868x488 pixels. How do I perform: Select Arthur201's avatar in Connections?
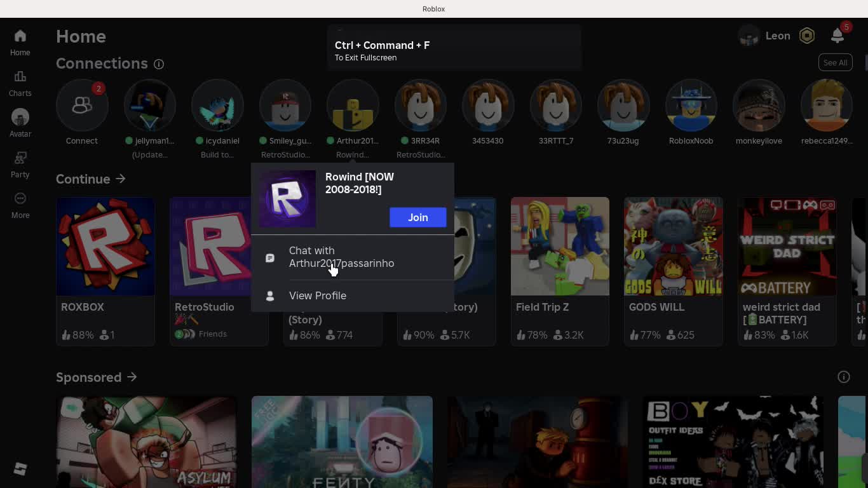pos(353,105)
